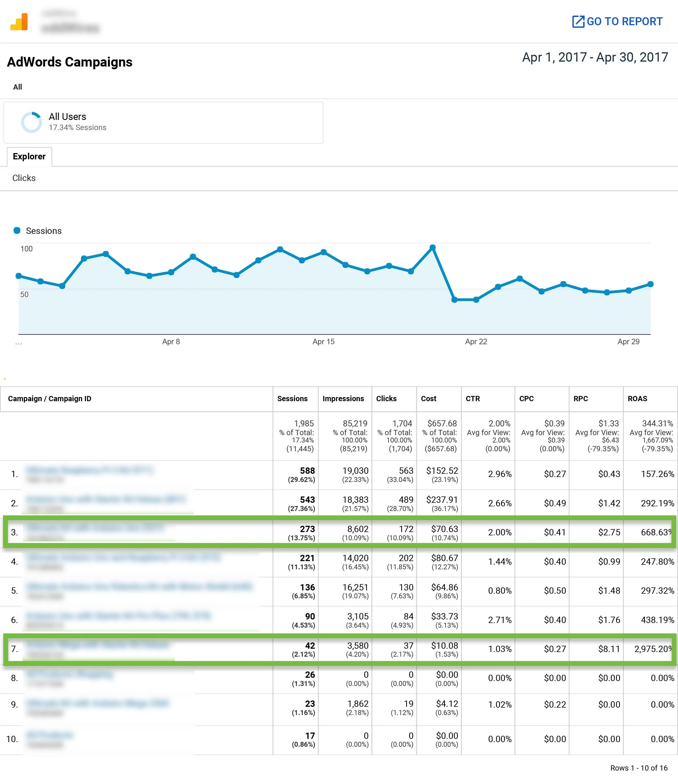This screenshot has height=784, width=678.
Task: Select the Clicks metric group tab
Action: [x=24, y=178]
